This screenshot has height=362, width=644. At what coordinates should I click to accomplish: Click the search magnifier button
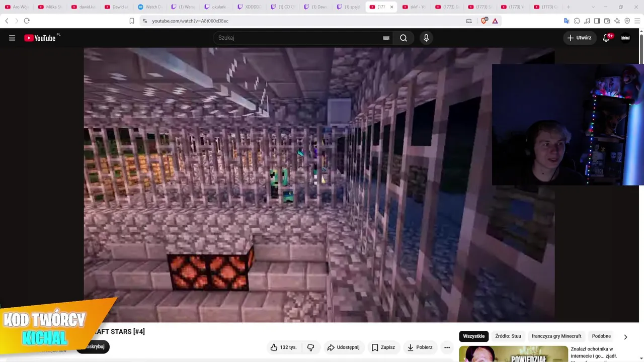click(x=404, y=38)
